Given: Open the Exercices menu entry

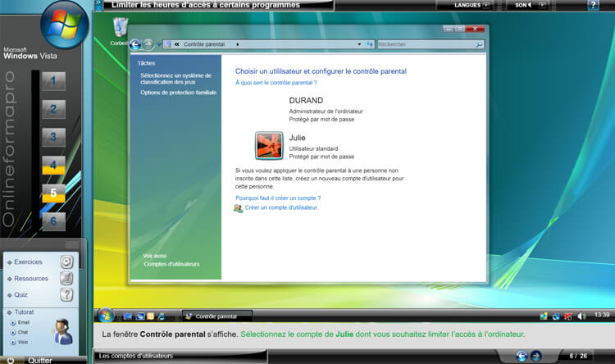Looking at the screenshot, I should pyautogui.click(x=28, y=262).
